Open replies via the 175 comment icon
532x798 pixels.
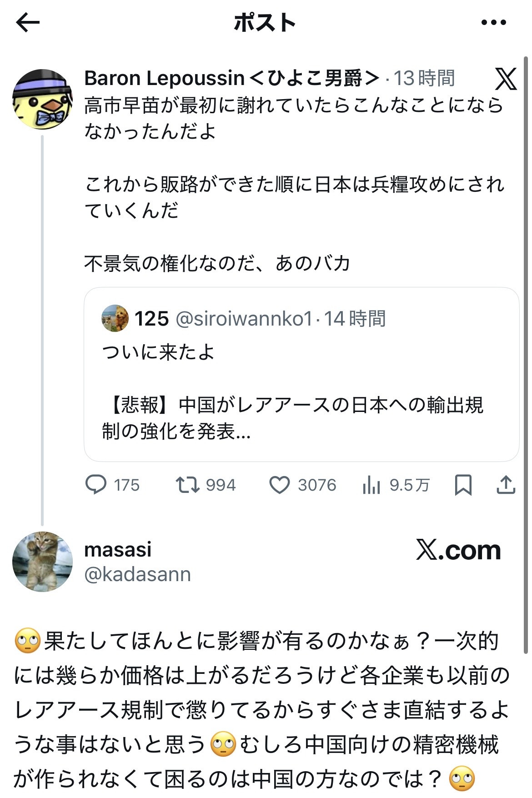tap(96, 485)
